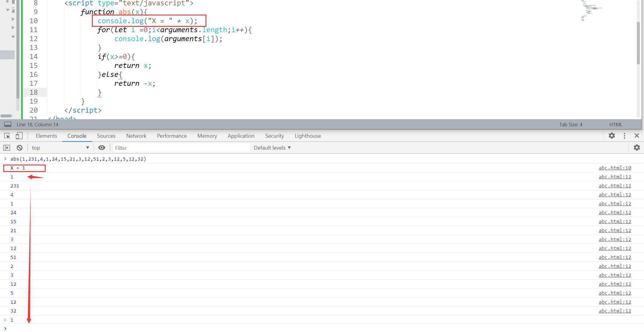Switch to the Elements tab

click(x=46, y=136)
